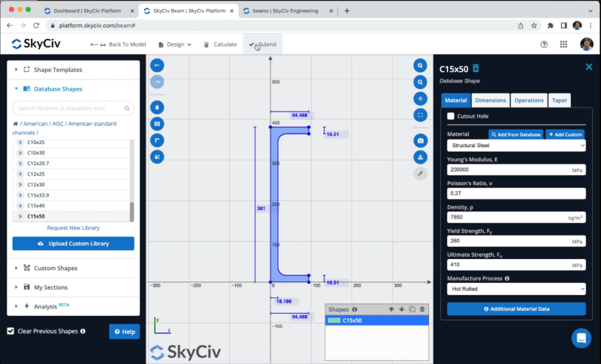Image resolution: width=601 pixels, height=364 pixels.
Task: Click the info icon next to Shapes heading
Action: 355,309
